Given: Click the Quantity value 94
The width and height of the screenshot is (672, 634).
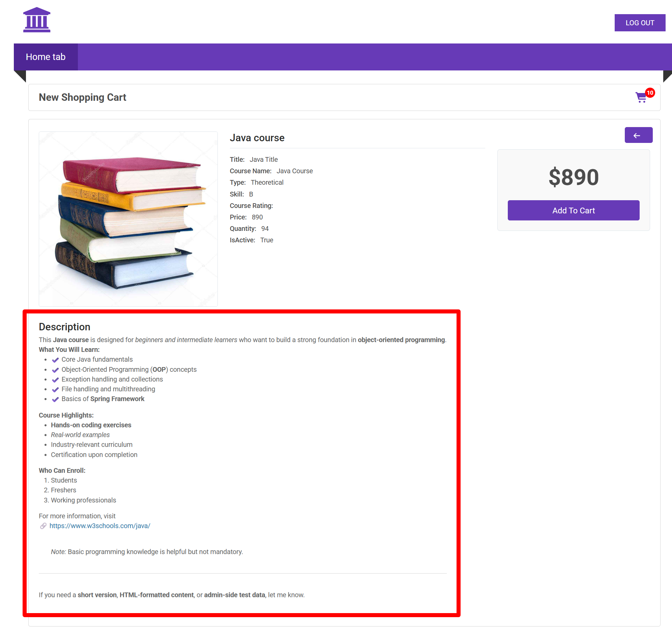Looking at the screenshot, I should (265, 229).
